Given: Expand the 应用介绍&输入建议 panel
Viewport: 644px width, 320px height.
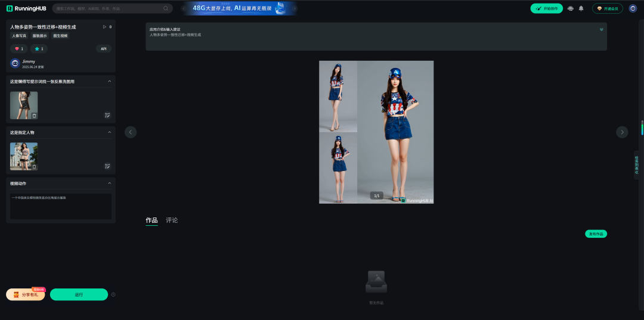Looking at the screenshot, I should (601, 29).
